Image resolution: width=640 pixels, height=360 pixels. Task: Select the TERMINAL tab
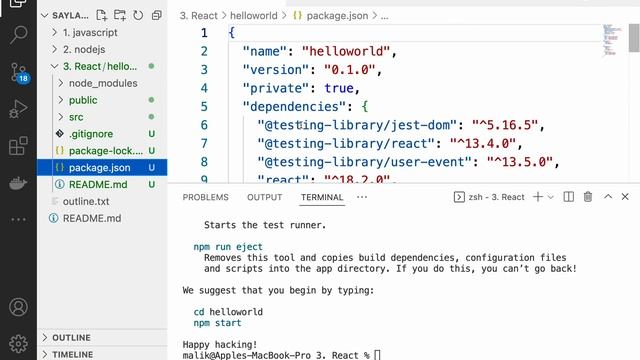coord(322,198)
